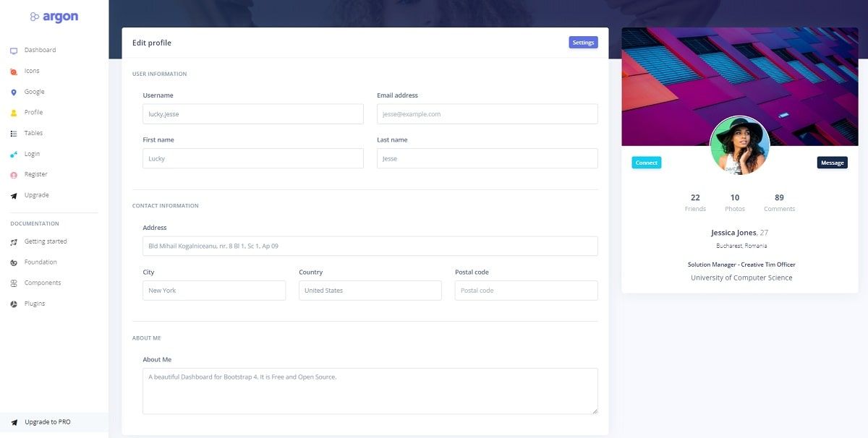Select the Profile user icon in sidebar

tap(13, 112)
